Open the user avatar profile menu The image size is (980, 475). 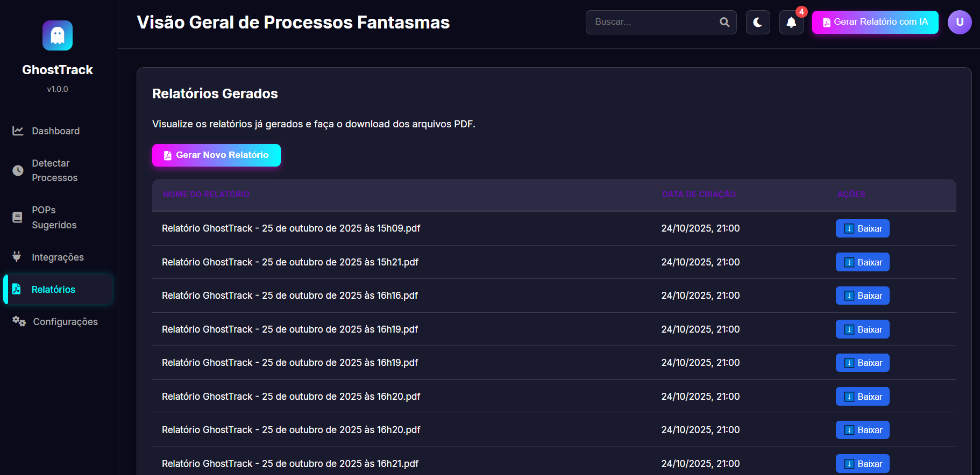(959, 23)
